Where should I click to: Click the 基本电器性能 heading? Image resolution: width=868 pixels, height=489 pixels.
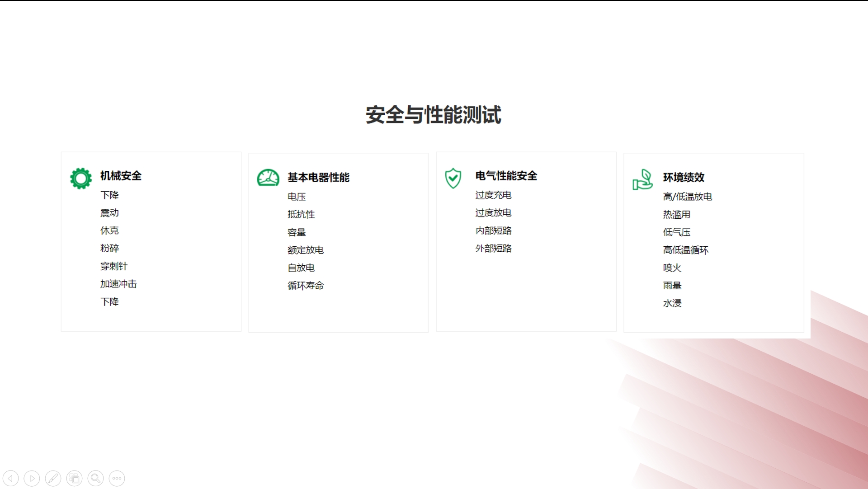(318, 178)
